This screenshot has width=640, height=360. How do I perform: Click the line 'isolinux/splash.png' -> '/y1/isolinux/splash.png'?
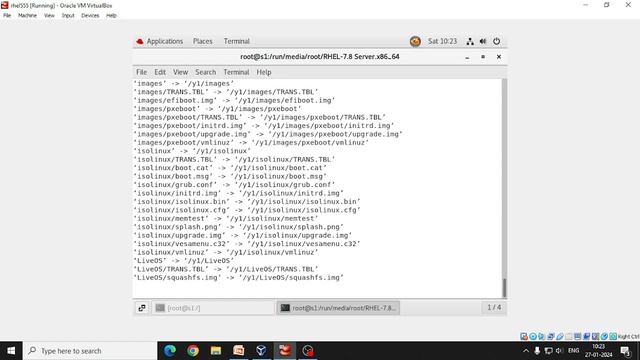coord(239,227)
